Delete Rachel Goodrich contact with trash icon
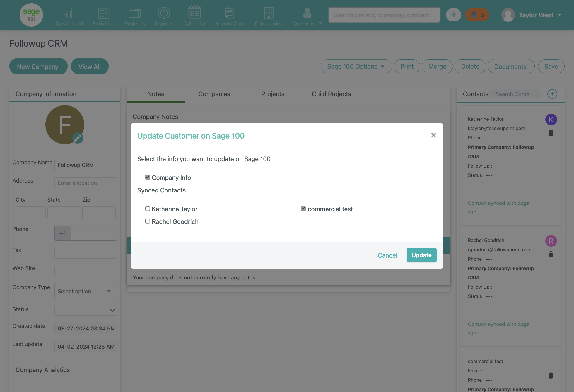574x392 pixels. 551,254
